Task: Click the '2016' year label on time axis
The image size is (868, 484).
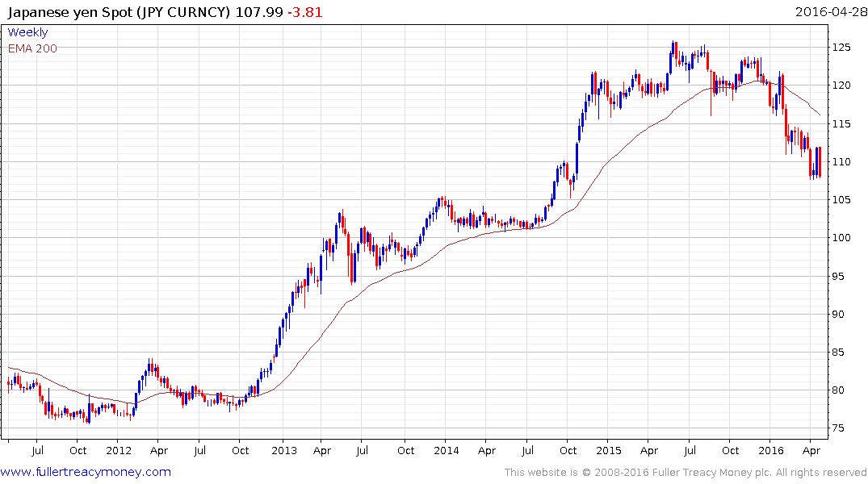Action: tap(770, 450)
